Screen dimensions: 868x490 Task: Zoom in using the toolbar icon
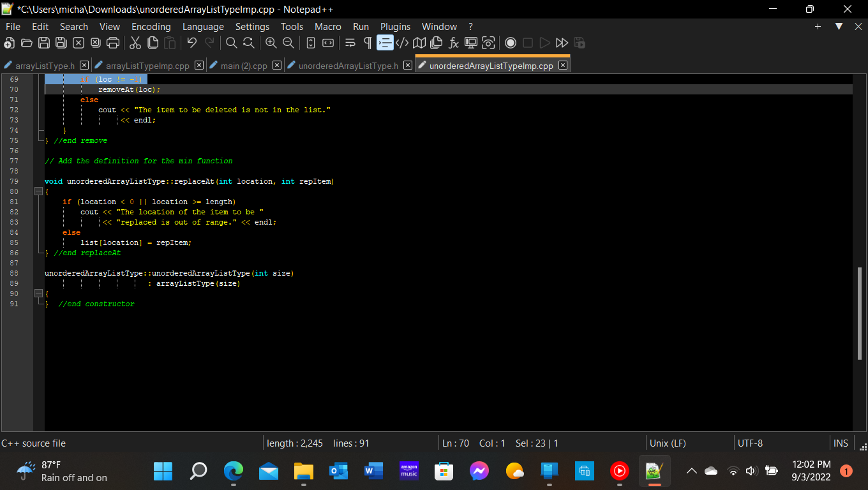(271, 43)
